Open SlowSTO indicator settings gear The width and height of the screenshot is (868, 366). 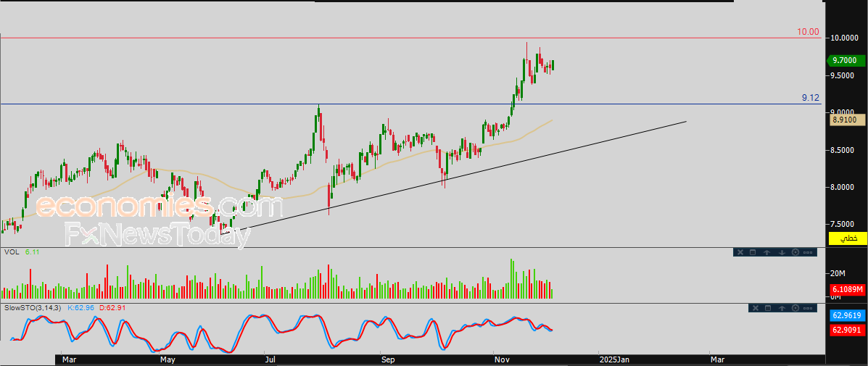[795, 308]
